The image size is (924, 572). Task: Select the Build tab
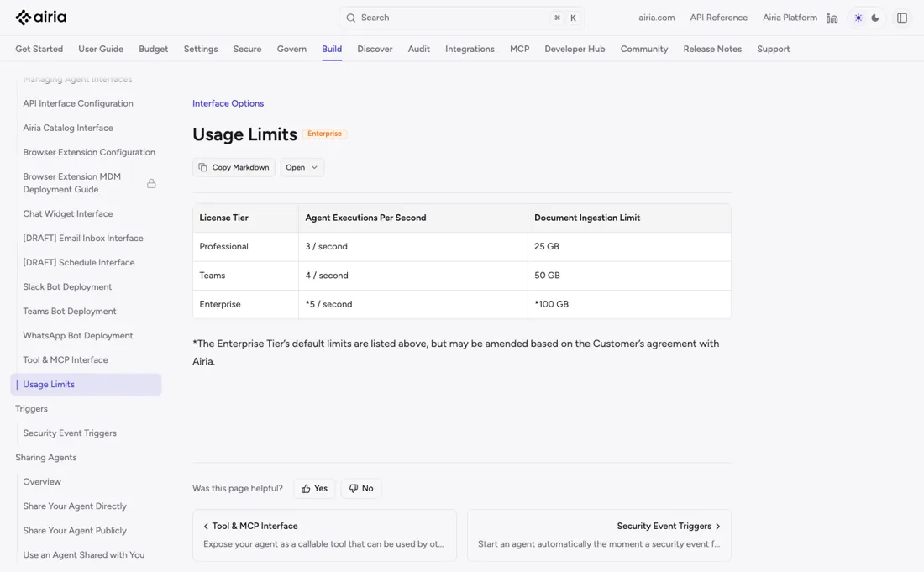coord(332,49)
